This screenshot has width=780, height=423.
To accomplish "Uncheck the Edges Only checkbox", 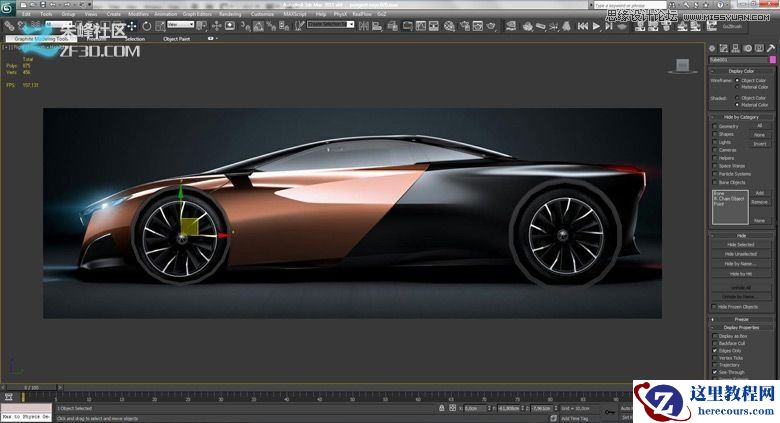I will (x=715, y=351).
